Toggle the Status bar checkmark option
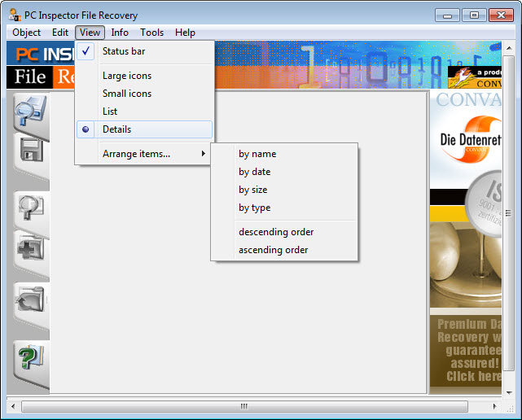Viewport: 522px width, 420px height. coord(144,51)
